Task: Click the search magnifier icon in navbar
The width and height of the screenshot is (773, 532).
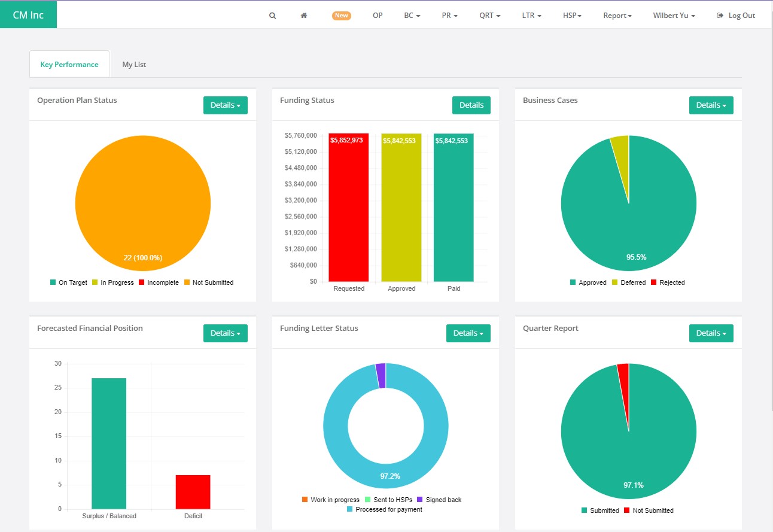Action: pos(272,16)
